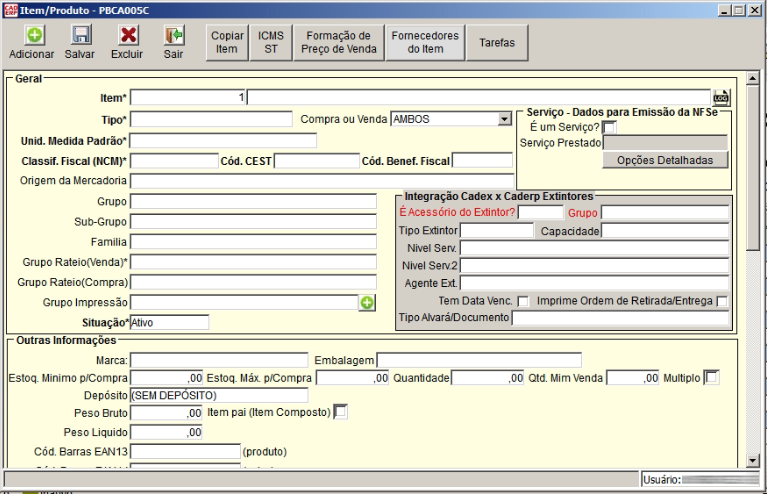The width and height of the screenshot is (767, 494).
Task: Click the Estoq. Minimo p/Compra field
Action: [x=166, y=378]
